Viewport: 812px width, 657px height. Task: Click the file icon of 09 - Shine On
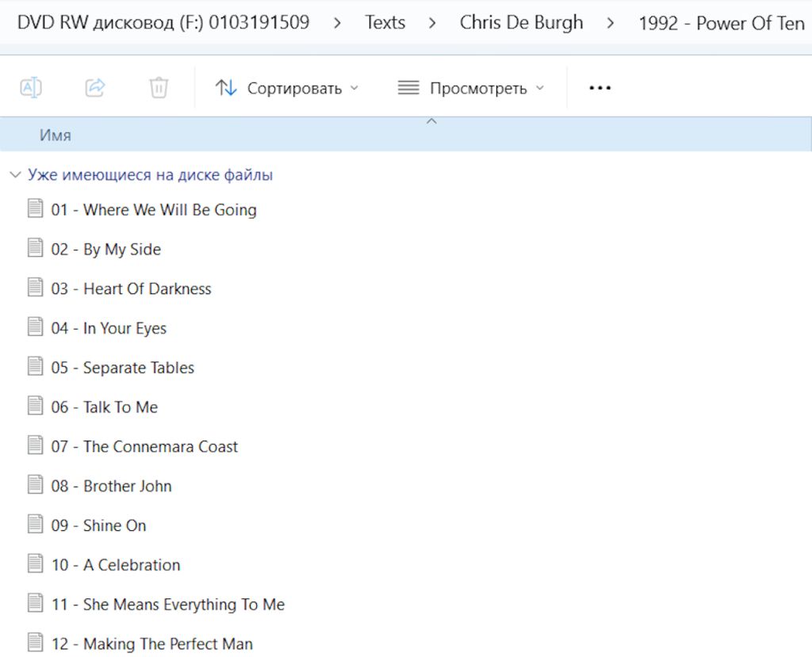pyautogui.click(x=35, y=525)
